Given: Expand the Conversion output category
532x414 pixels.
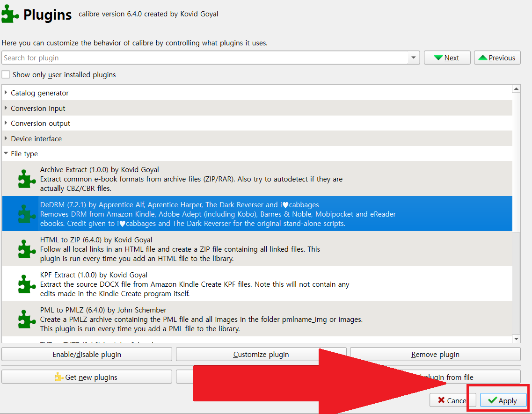Looking at the screenshot, I should coord(6,123).
